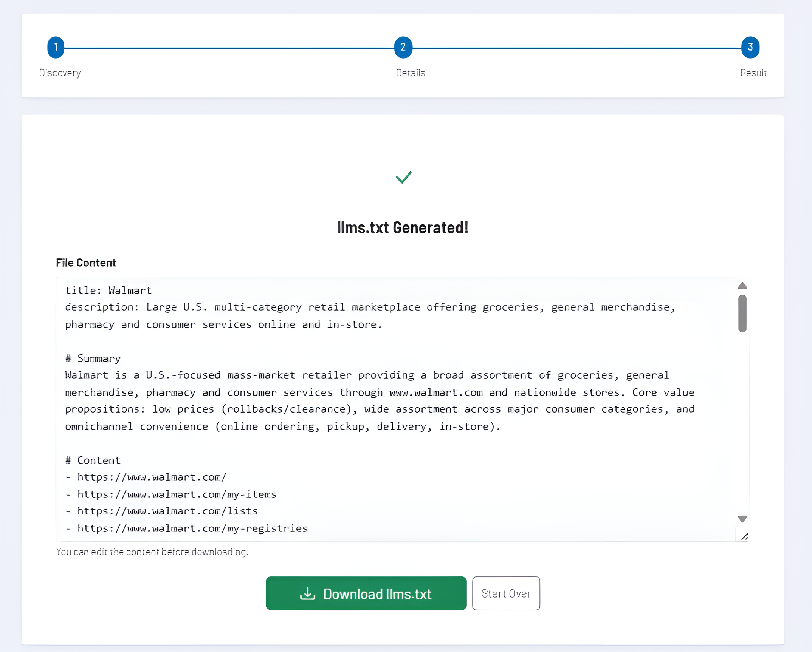Click the "Result" step label
812x652 pixels.
click(753, 73)
